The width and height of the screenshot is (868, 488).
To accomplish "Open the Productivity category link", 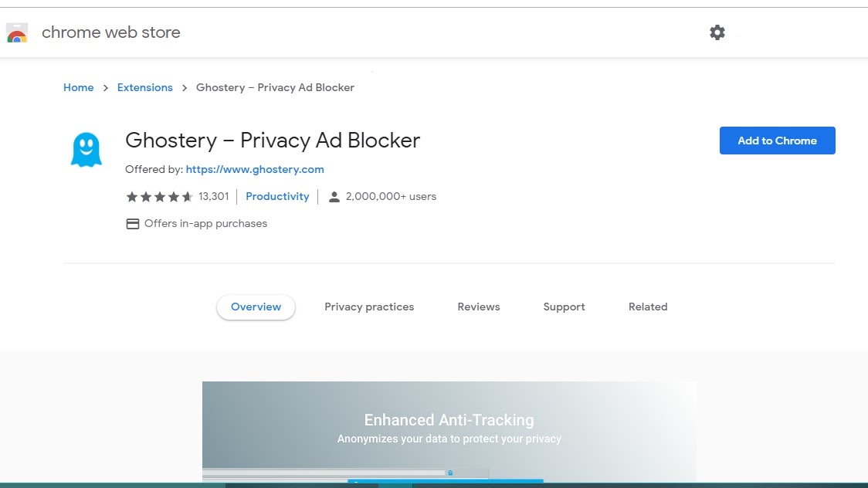I will click(277, 196).
